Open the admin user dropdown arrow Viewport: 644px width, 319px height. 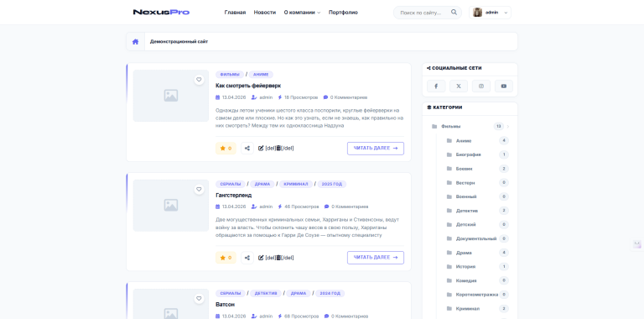506,13
